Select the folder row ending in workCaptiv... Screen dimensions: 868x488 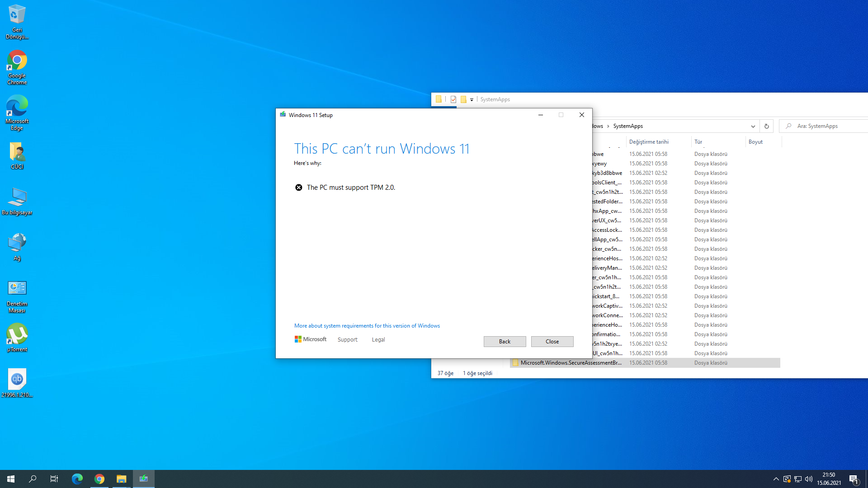click(x=686, y=306)
